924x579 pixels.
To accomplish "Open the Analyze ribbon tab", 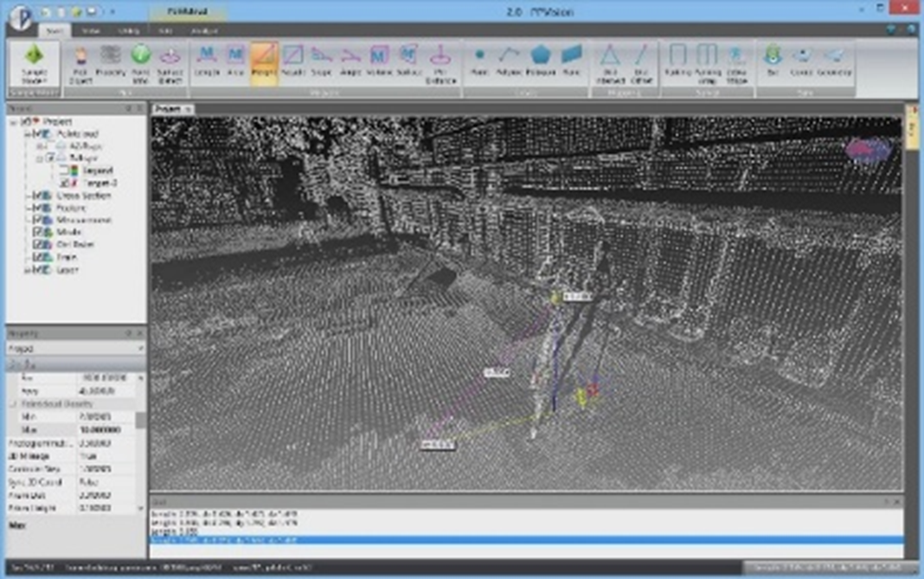I will tap(205, 29).
